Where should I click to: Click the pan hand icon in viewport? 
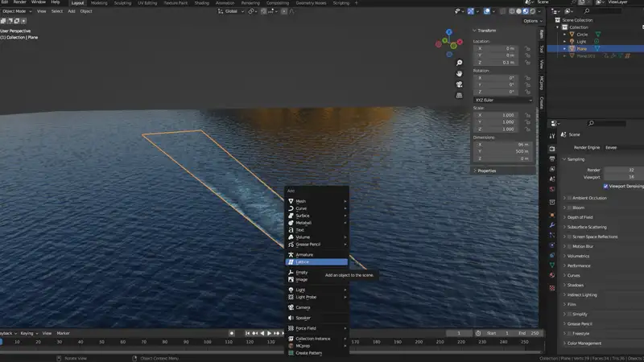pos(458,73)
